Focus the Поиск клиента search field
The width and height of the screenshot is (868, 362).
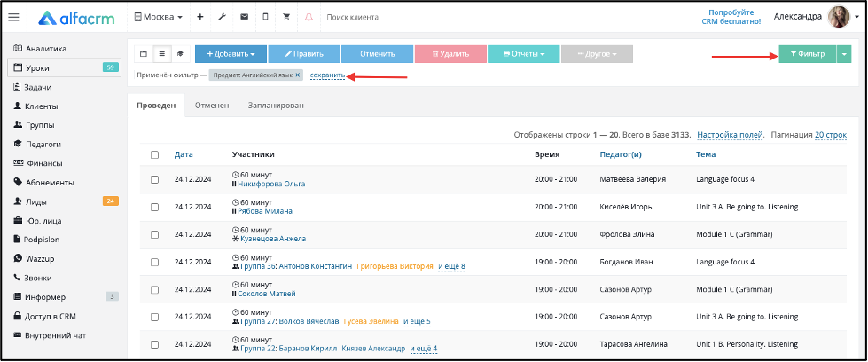click(387, 17)
